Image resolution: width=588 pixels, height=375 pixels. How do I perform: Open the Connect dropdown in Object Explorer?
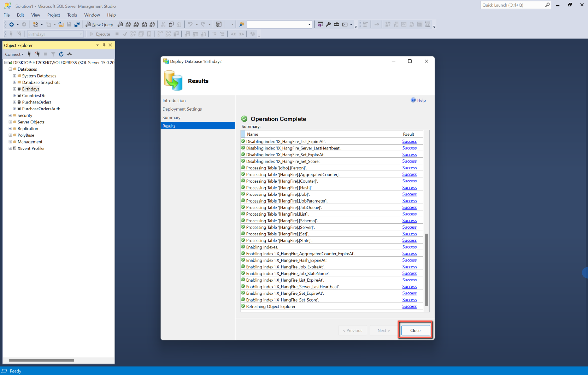click(14, 54)
